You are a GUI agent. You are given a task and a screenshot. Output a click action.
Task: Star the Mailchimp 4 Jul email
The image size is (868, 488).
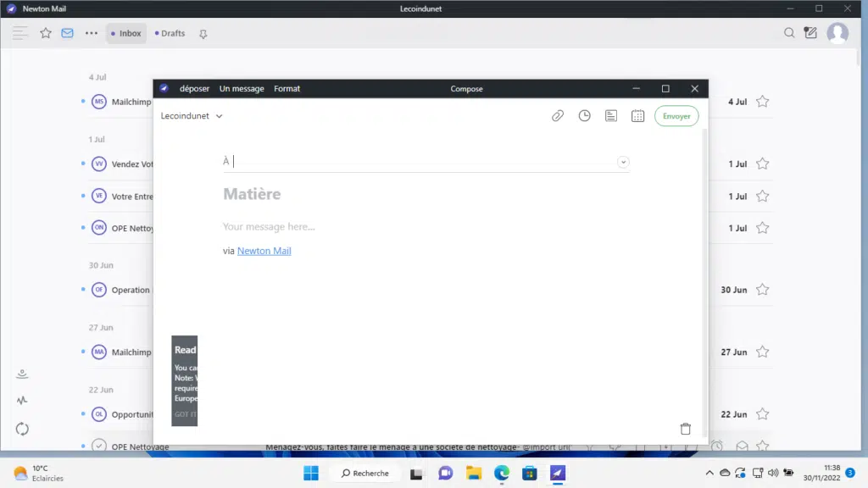pyautogui.click(x=762, y=102)
